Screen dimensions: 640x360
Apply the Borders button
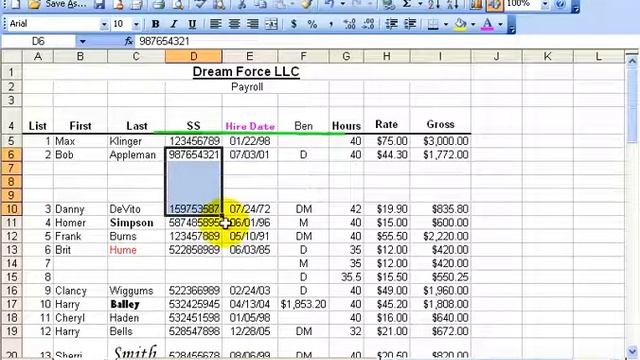pos(433,24)
